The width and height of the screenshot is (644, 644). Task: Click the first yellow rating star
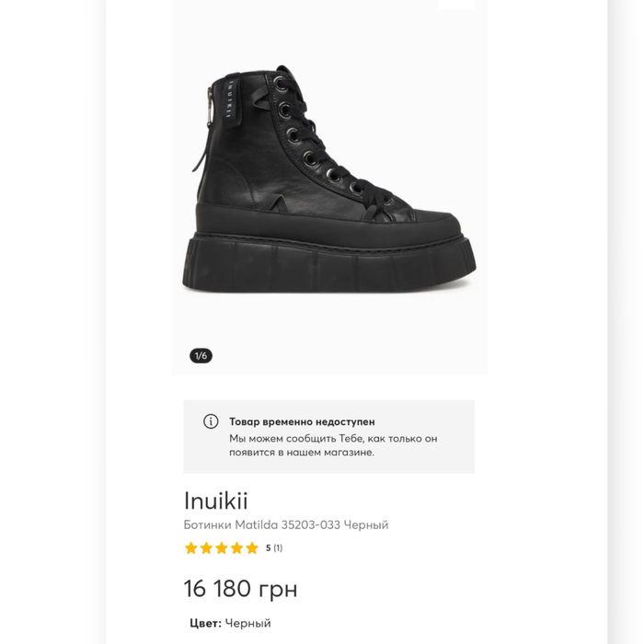point(191,548)
